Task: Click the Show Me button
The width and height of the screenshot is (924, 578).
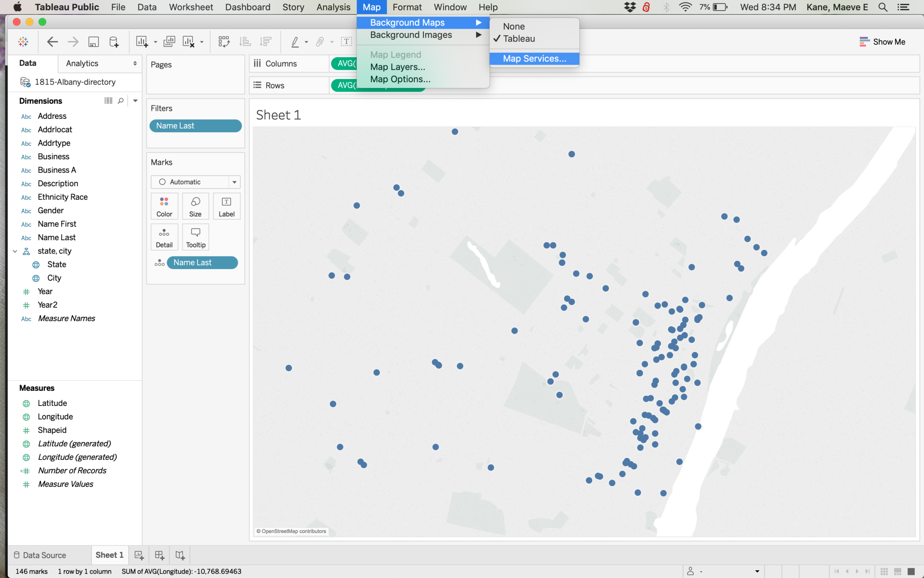Action: [x=882, y=42]
